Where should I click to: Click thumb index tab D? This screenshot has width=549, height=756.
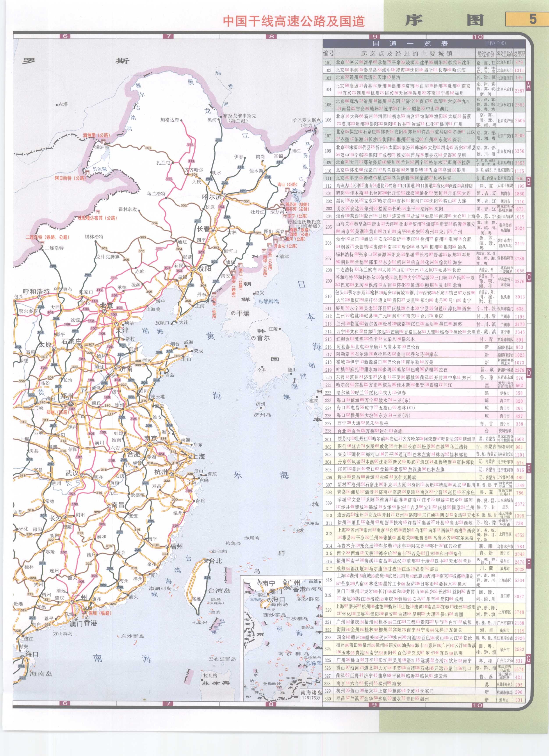pyautogui.click(x=528, y=373)
